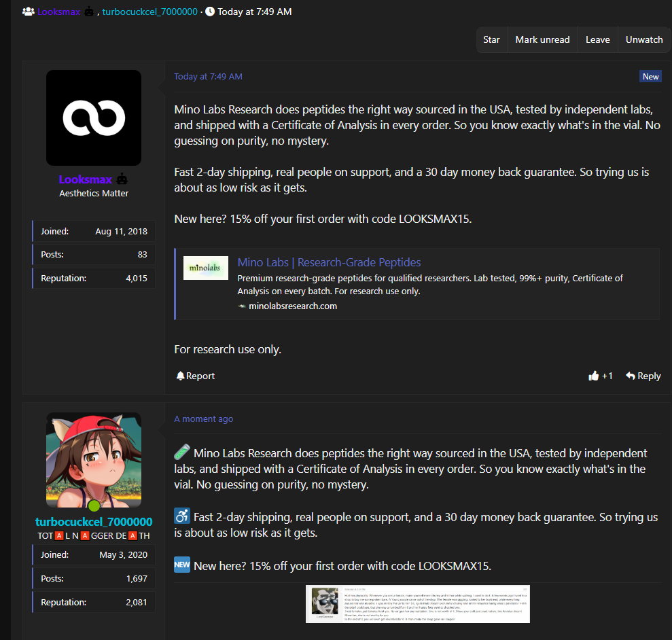The height and width of the screenshot is (640, 672).
Task: Click the LOOKSMAX15 promo line in the first post
Action: pos(323,219)
